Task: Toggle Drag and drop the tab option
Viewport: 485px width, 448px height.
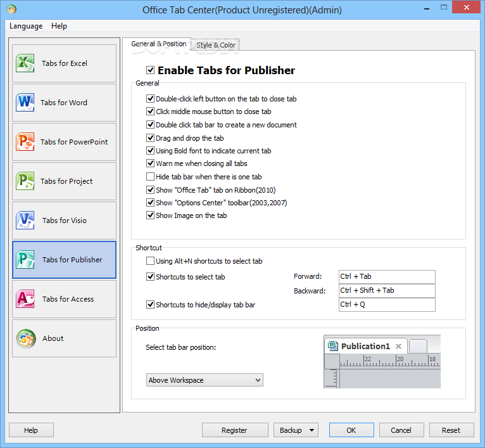Action: coord(150,138)
